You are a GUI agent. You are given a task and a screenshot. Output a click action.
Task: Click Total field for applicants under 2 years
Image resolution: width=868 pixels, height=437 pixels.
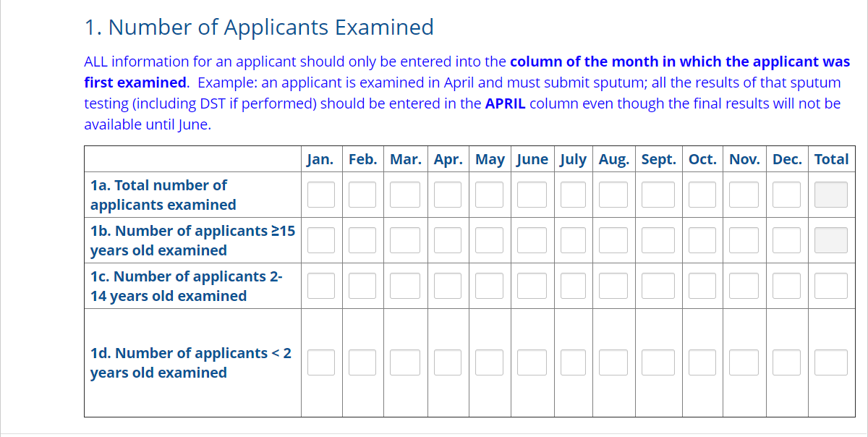pos(831,362)
